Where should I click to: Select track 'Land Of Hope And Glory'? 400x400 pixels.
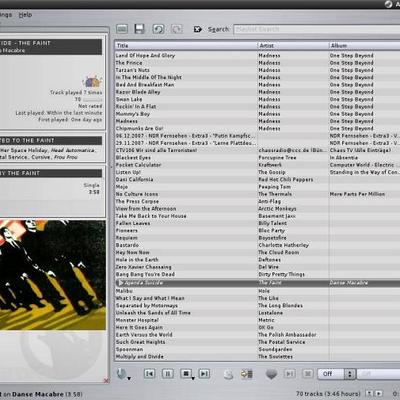(x=145, y=55)
